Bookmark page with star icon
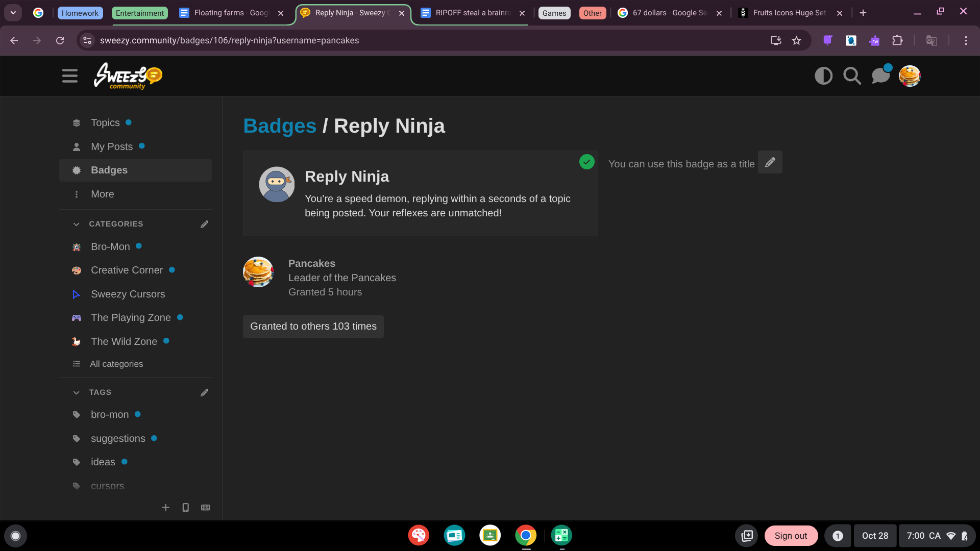Screen dimensions: 980x551 coord(796,40)
